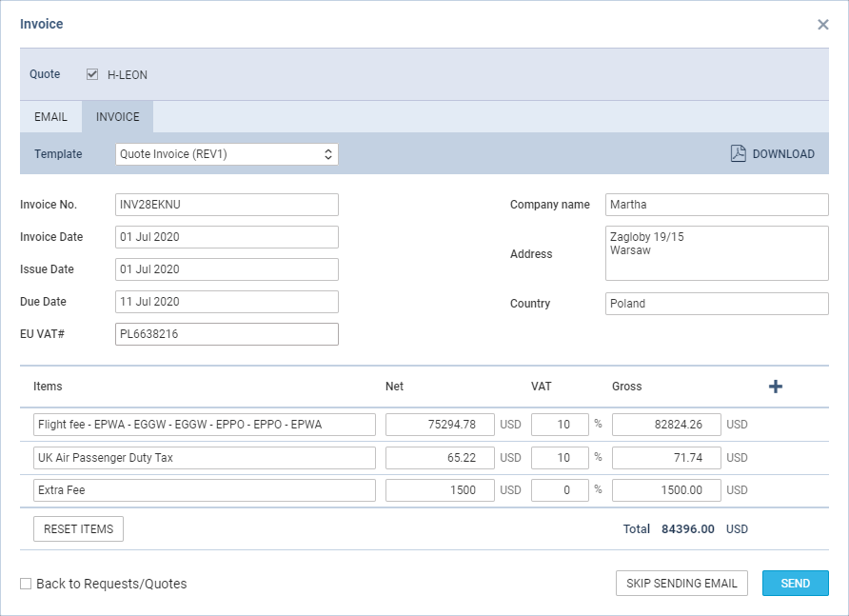Click the Gross amount 82824.26 field
Viewport: 849px width, 616px height.
pos(666,425)
